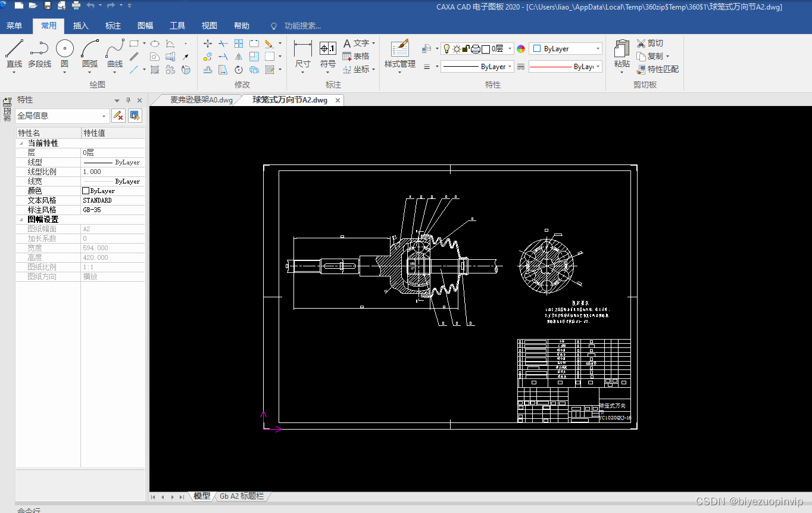The image size is (812, 513).
Task: Click the hatch fill icon
Action: click(x=155, y=69)
